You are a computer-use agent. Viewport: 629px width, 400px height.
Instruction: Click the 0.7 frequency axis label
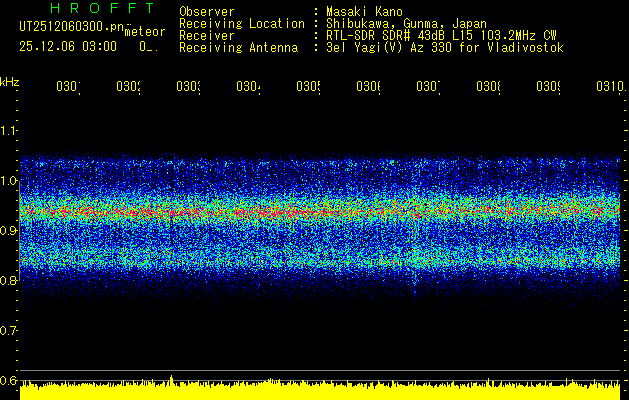point(9,331)
